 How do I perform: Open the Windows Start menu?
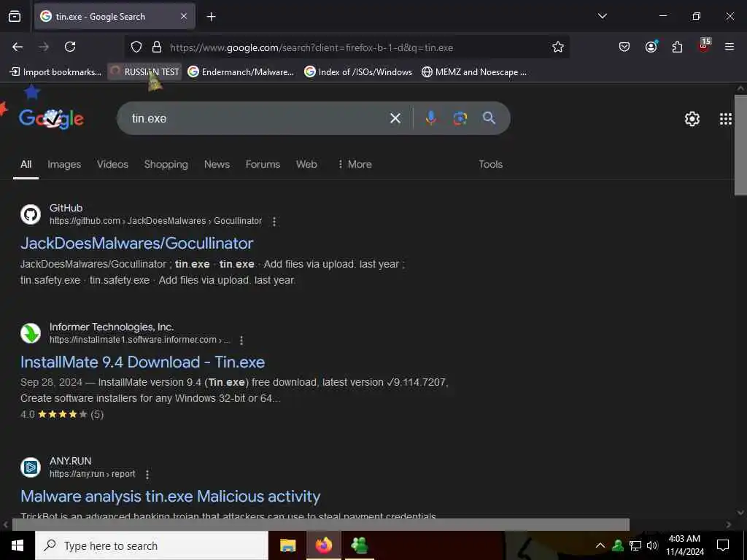pyautogui.click(x=18, y=545)
